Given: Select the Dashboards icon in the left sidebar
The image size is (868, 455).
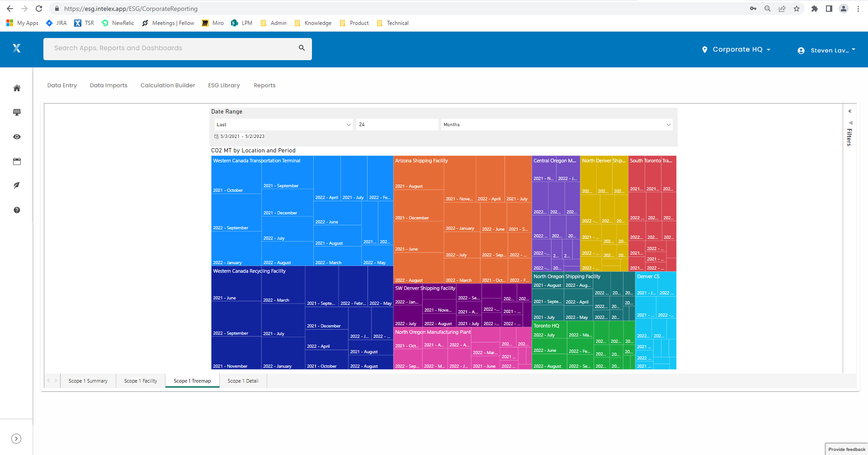Looking at the screenshot, I should coord(17,113).
